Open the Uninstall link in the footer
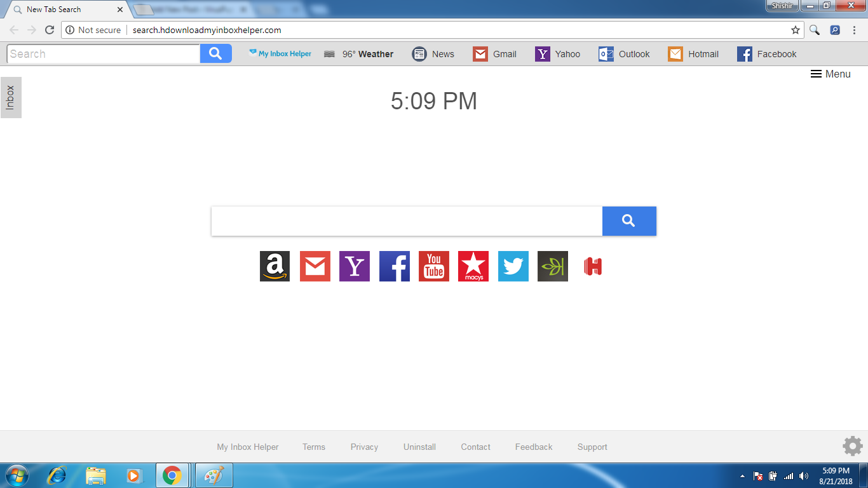868x488 pixels. [419, 447]
